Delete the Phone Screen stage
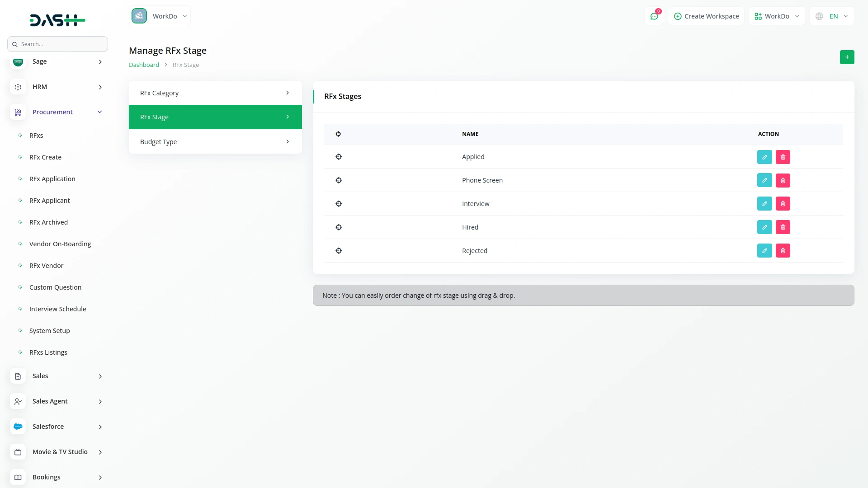Viewport: 868px width, 488px height. [x=783, y=180]
